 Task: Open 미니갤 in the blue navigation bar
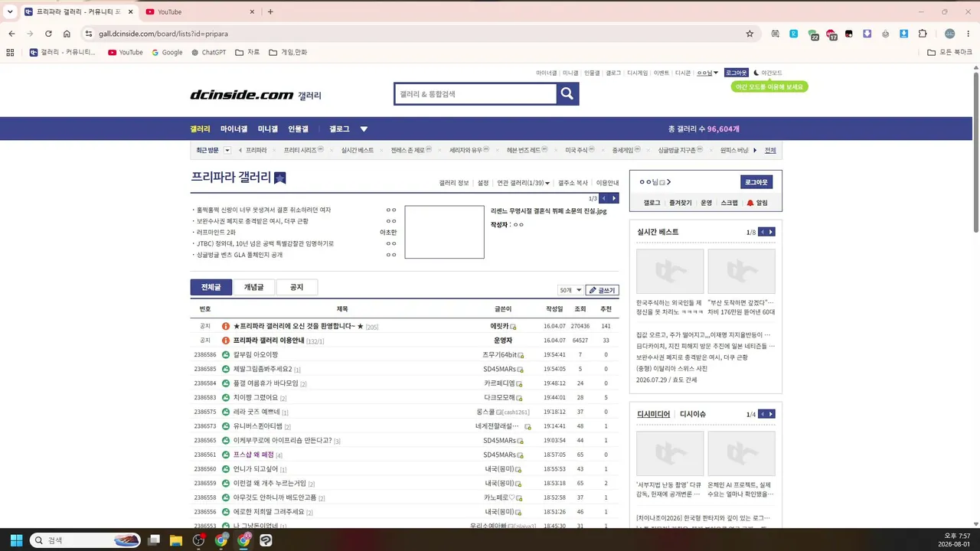[x=267, y=129]
